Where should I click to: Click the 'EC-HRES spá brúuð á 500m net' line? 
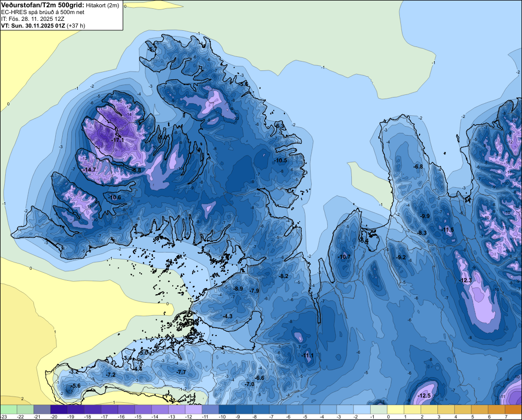click(x=43, y=13)
